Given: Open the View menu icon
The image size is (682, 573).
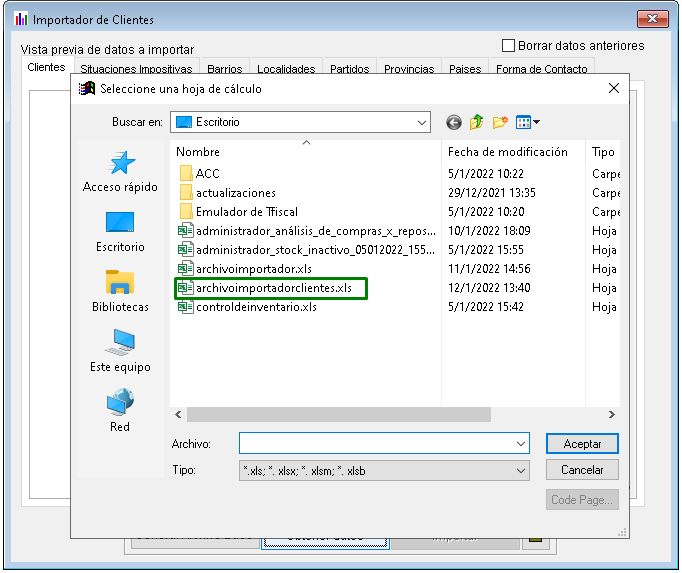Looking at the screenshot, I should click(527, 122).
